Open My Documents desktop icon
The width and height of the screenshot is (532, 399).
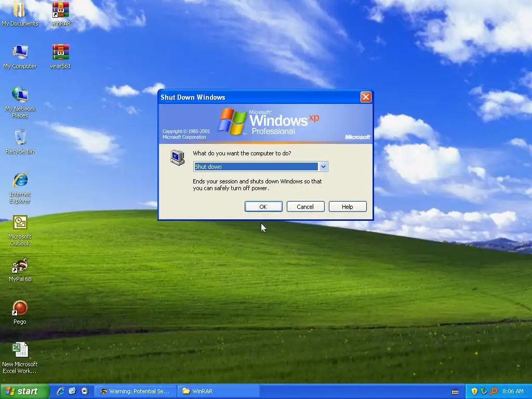(20, 14)
